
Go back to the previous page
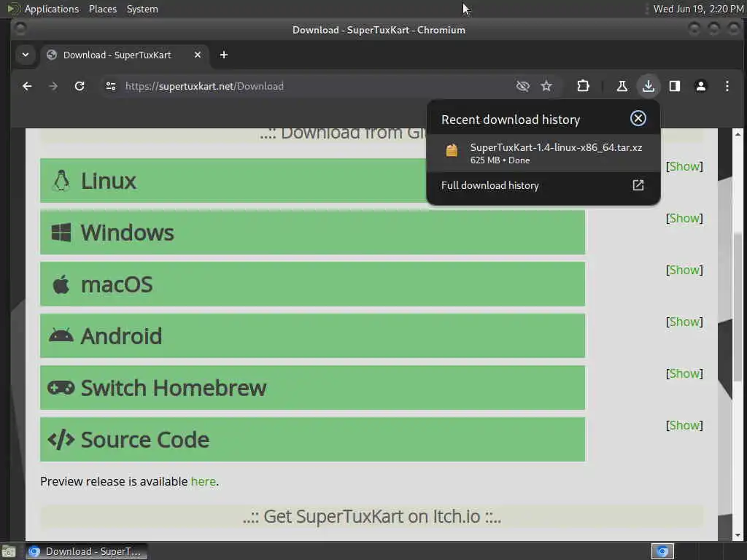tap(27, 86)
